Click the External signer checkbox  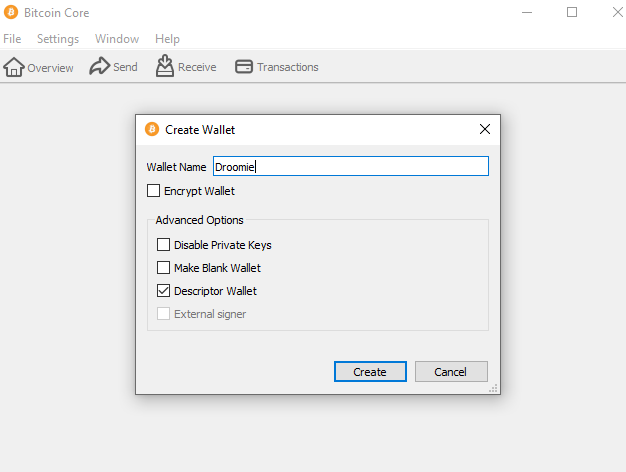coord(163,314)
